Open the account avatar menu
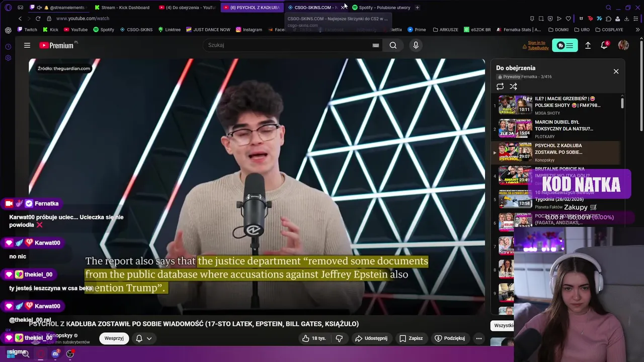This screenshot has height=362, width=644. pyautogui.click(x=623, y=45)
